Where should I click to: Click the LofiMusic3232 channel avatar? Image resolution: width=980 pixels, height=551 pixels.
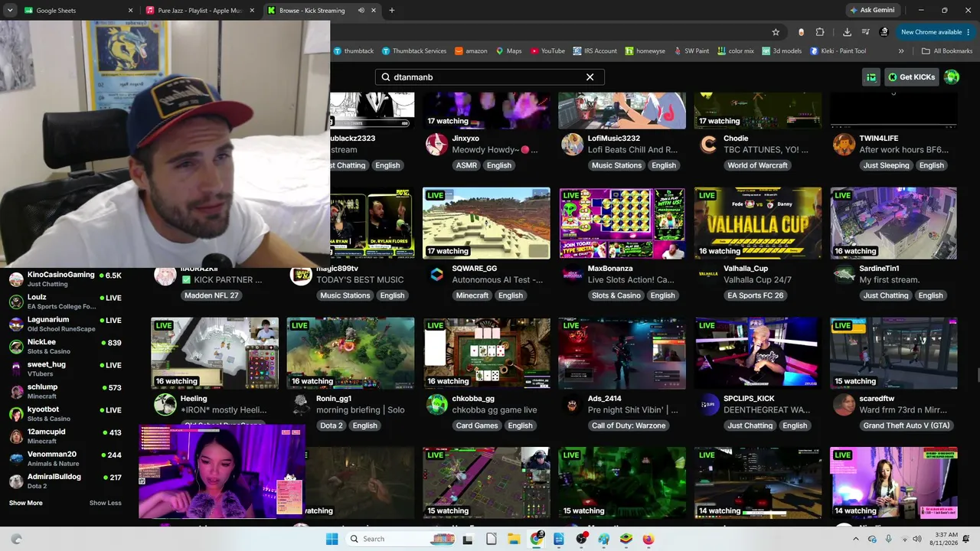[573, 144]
